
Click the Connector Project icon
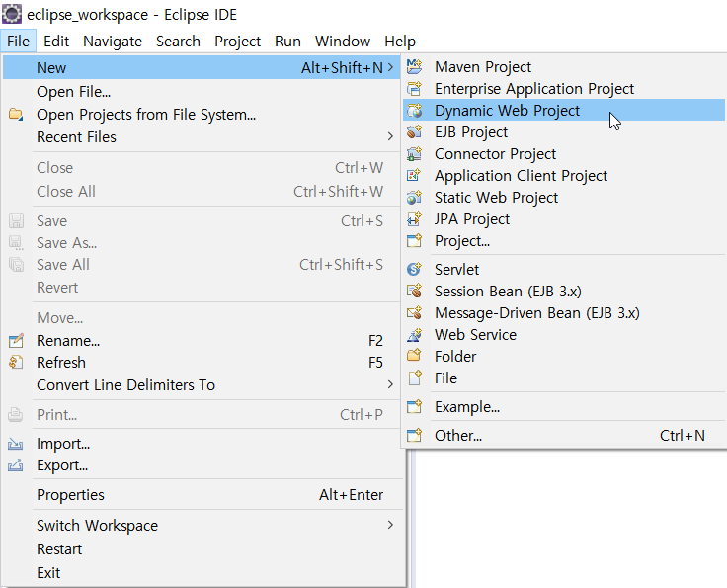(x=414, y=154)
